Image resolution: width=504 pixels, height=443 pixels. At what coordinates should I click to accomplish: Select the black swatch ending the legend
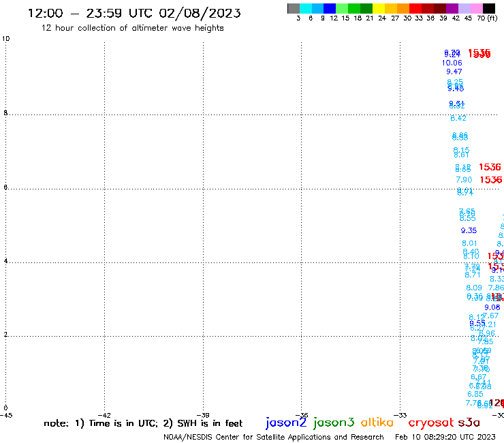[489, 8]
